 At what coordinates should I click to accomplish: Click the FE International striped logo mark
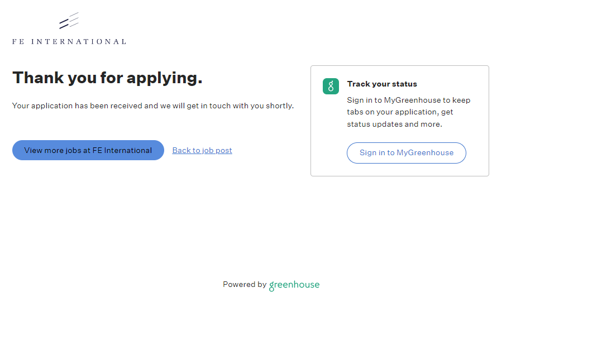pyautogui.click(x=69, y=21)
